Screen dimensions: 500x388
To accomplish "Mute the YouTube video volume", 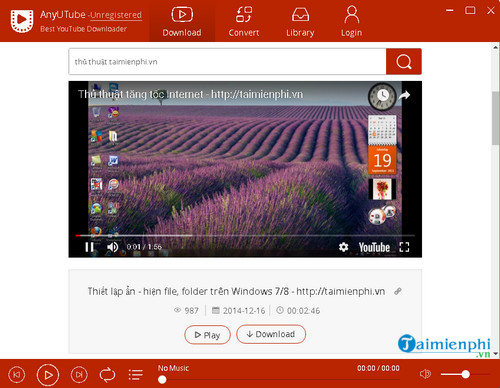I will pyautogui.click(x=112, y=247).
